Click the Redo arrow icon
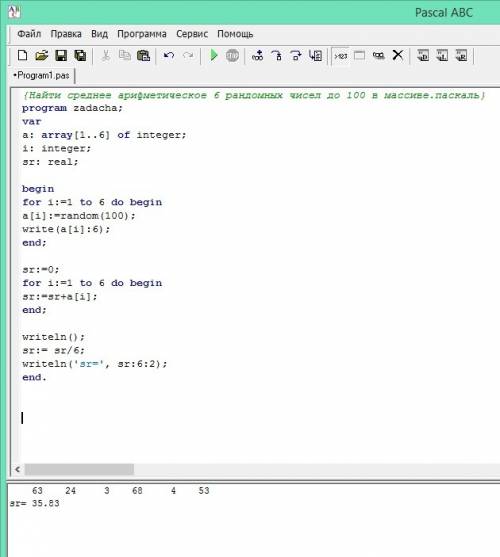Screen dimensions: 500x557 click(188, 55)
